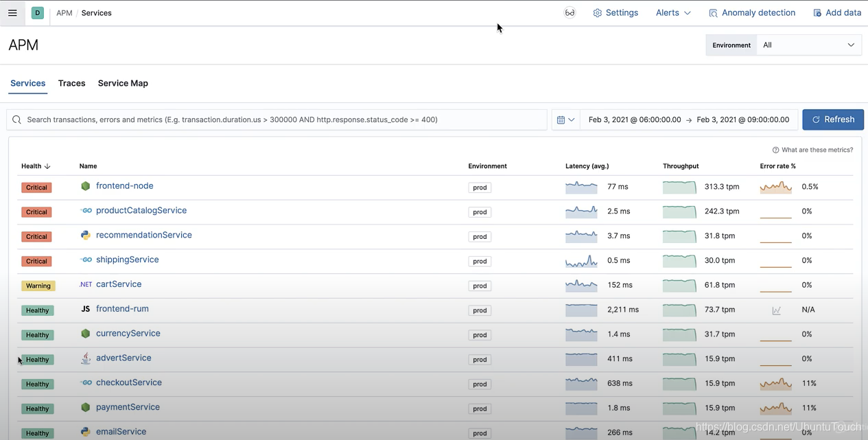This screenshot has width=868, height=440.
Task: Click the cartService .NET icon
Action: [x=85, y=284]
